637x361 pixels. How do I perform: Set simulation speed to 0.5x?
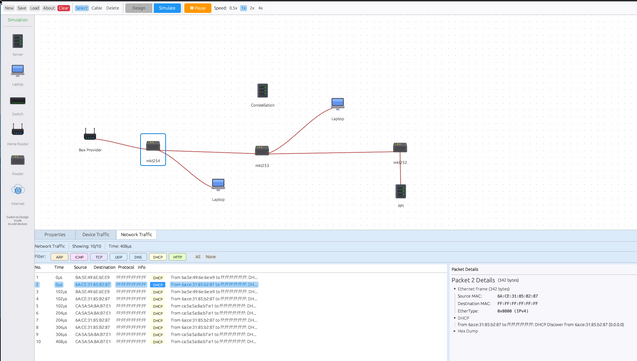point(233,8)
